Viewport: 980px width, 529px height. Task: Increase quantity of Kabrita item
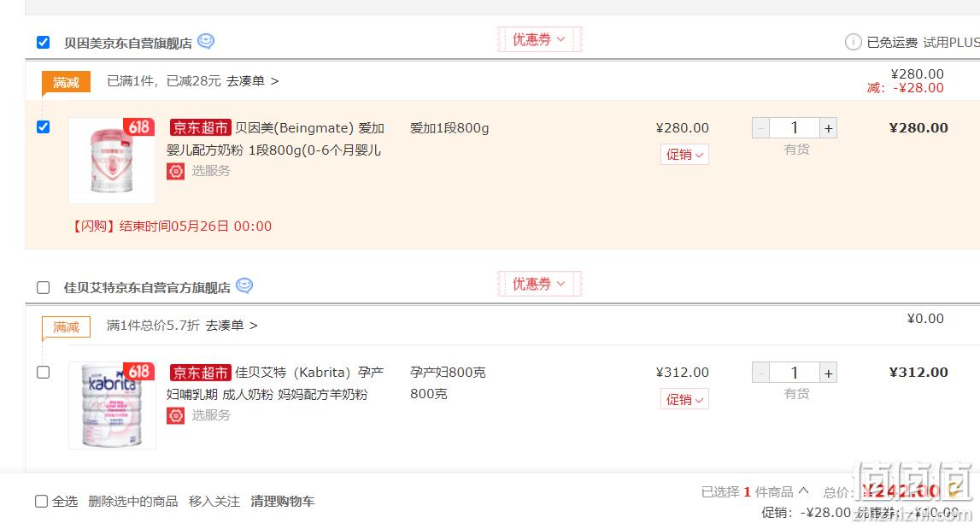tap(828, 373)
